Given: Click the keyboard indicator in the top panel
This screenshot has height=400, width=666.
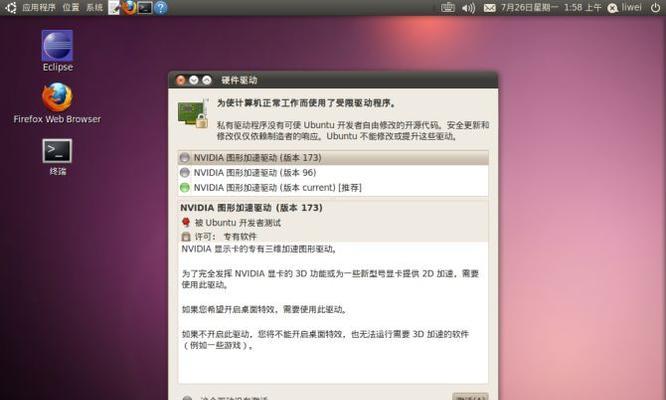Looking at the screenshot, I should point(448,8).
